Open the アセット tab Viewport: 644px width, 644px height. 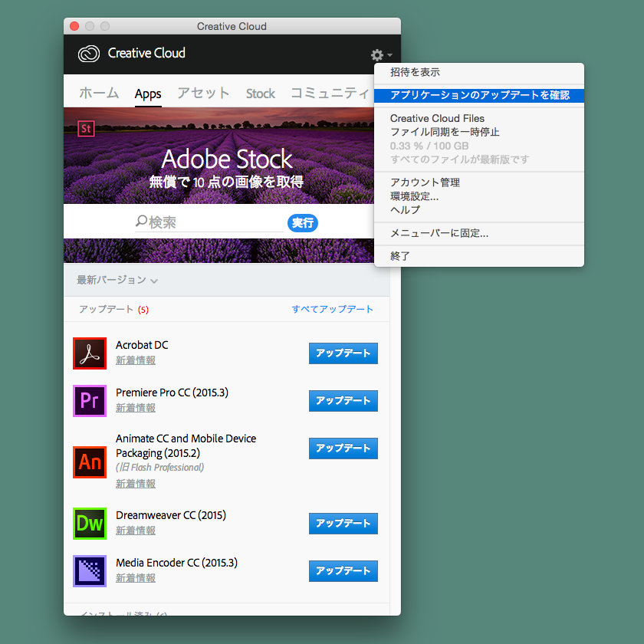[203, 94]
